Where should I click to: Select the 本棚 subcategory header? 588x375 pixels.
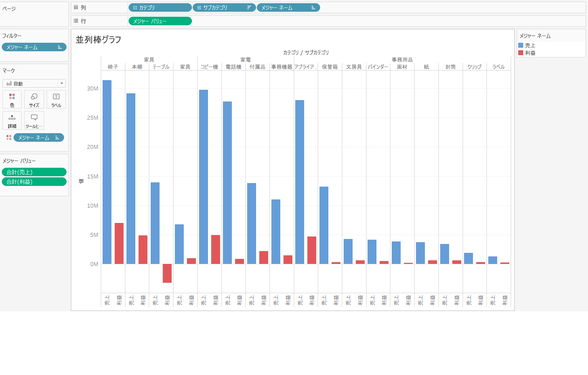click(x=137, y=67)
